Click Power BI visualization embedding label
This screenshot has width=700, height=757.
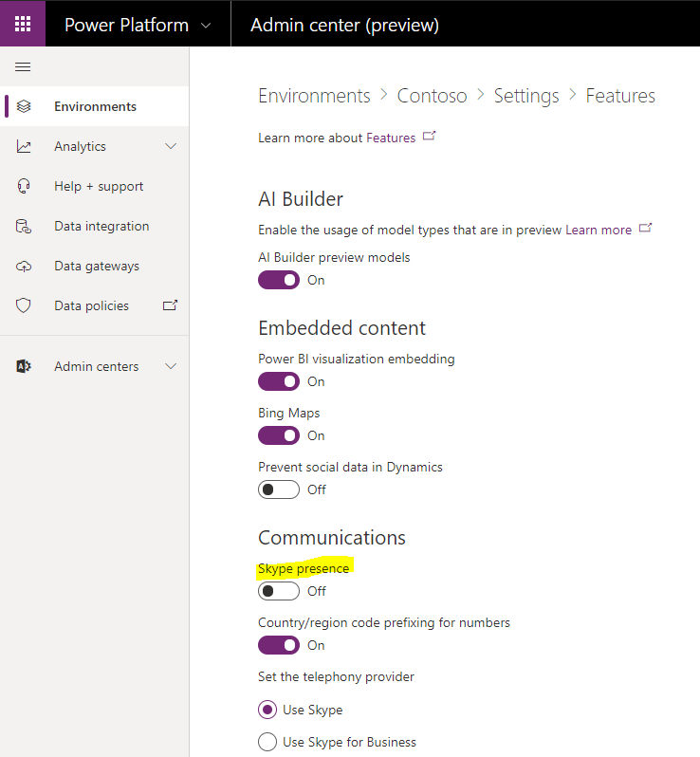pyautogui.click(x=357, y=360)
